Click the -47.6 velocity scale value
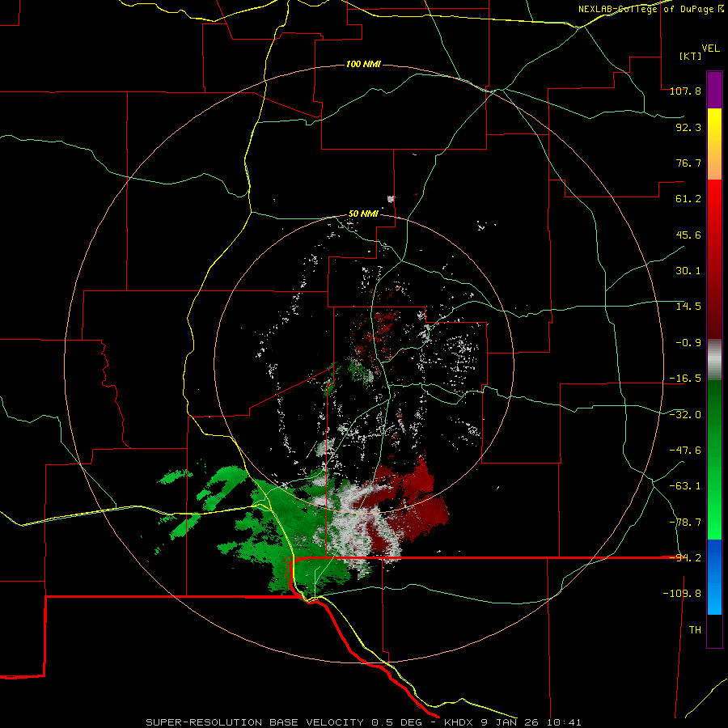 point(685,451)
